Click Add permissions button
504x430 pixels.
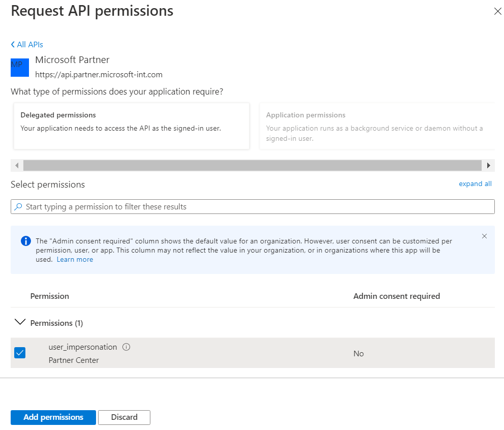53,417
